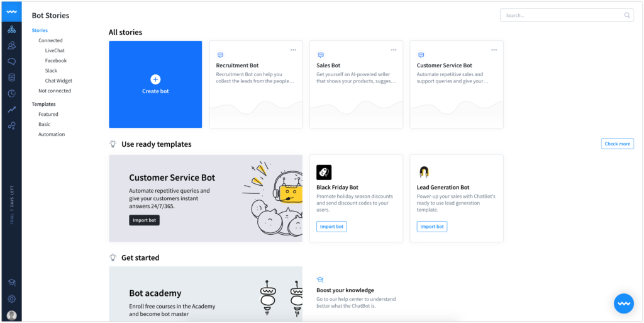Click the Create bot card
644x323 pixels.
[x=155, y=84]
